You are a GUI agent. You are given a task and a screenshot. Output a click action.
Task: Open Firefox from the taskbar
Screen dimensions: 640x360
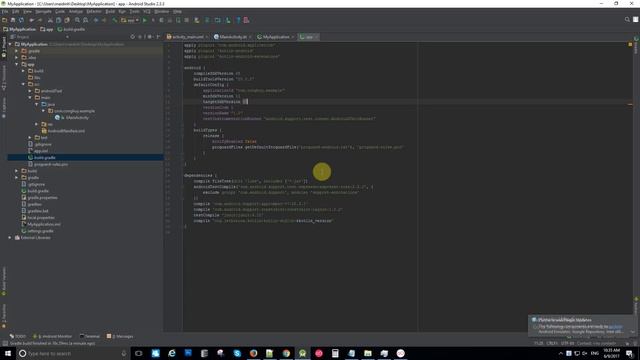coord(253,353)
